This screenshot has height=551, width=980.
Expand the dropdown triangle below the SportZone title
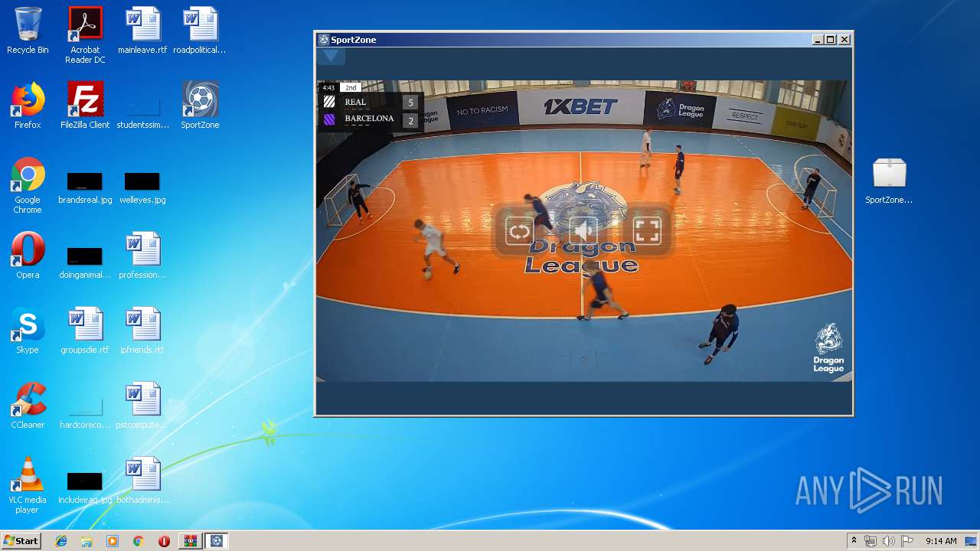point(331,55)
